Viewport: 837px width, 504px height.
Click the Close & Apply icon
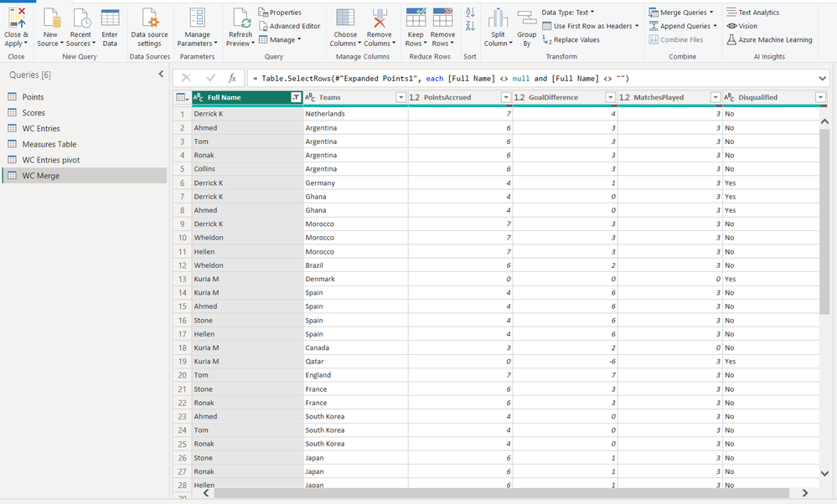[x=16, y=18]
